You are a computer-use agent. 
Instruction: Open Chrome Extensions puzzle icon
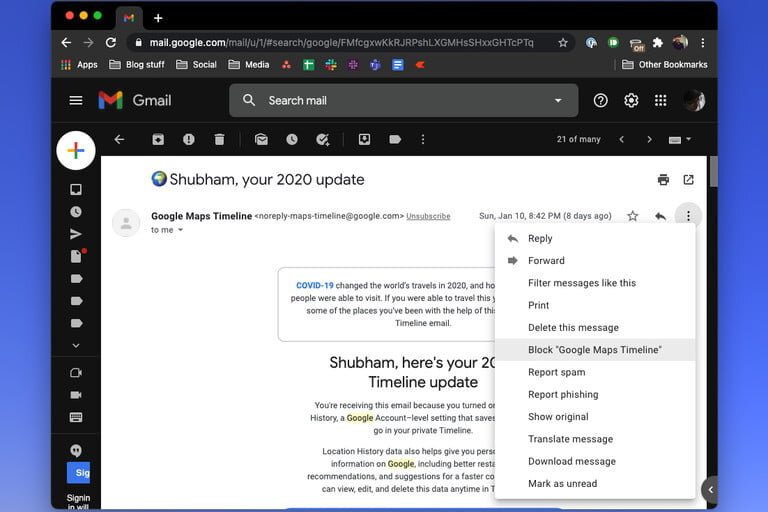658,43
